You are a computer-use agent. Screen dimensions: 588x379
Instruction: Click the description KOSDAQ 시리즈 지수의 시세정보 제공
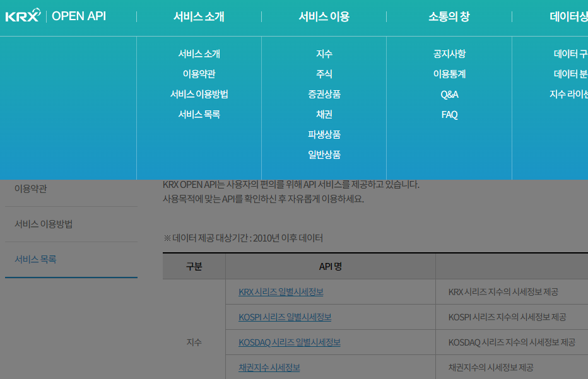[x=512, y=342]
